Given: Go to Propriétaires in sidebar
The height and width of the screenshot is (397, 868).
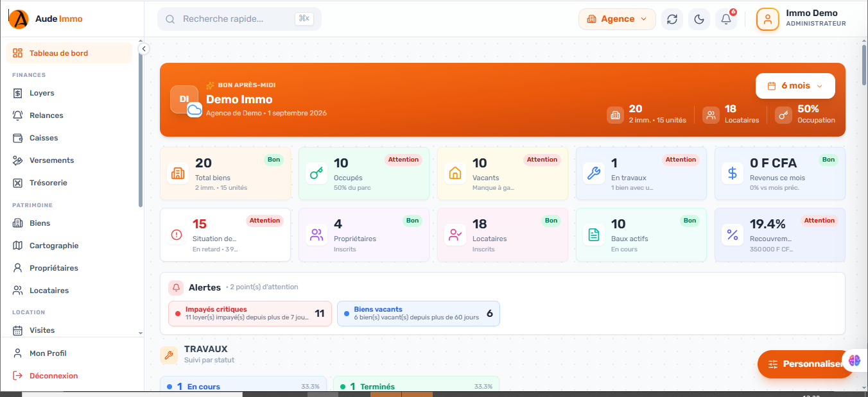Looking at the screenshot, I should (69, 268).
